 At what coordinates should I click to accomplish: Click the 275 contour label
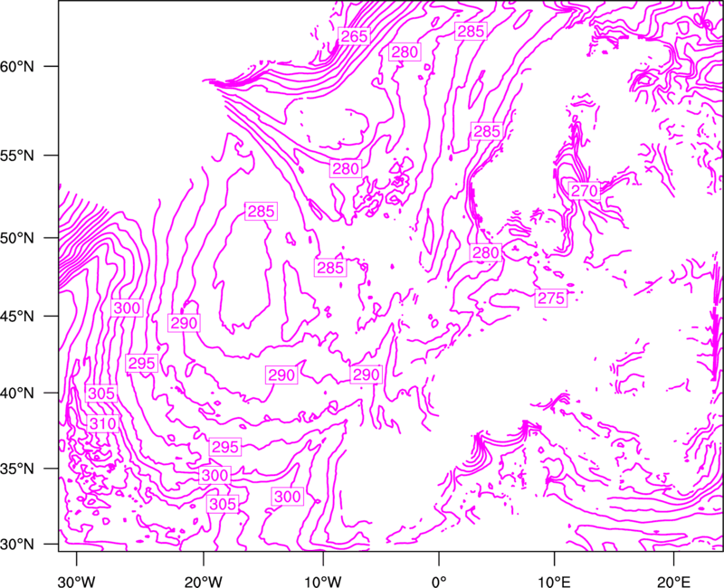point(551,299)
